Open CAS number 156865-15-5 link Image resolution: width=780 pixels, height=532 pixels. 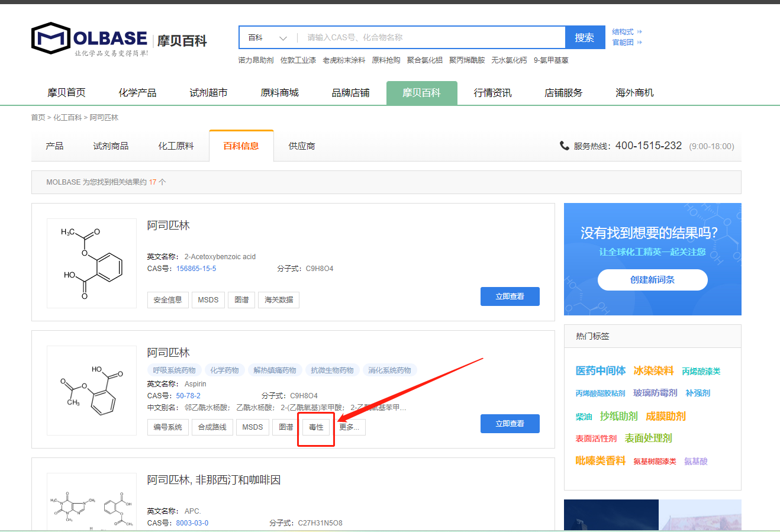[x=196, y=269]
